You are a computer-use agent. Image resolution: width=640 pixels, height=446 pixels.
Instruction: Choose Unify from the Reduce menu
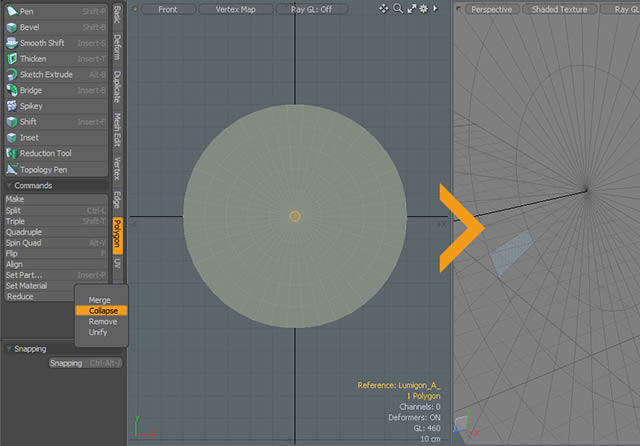[x=101, y=332]
